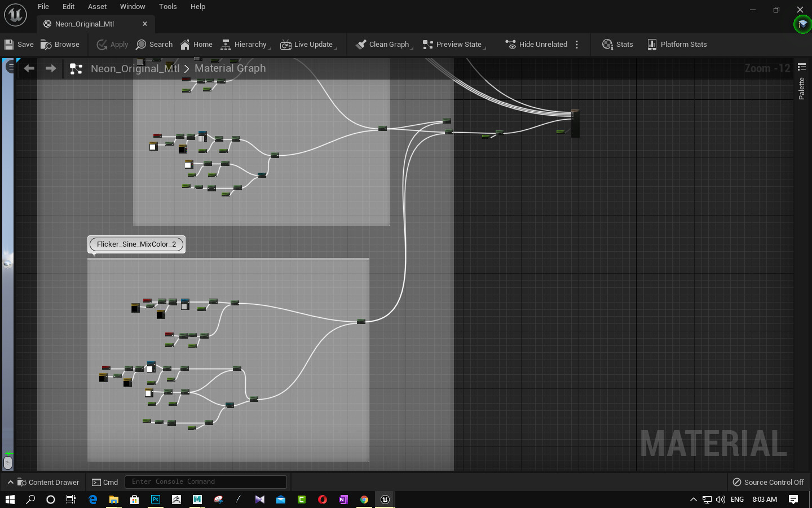Navigate forward in graph history
Viewport: 812px width, 508px height.
[51, 68]
